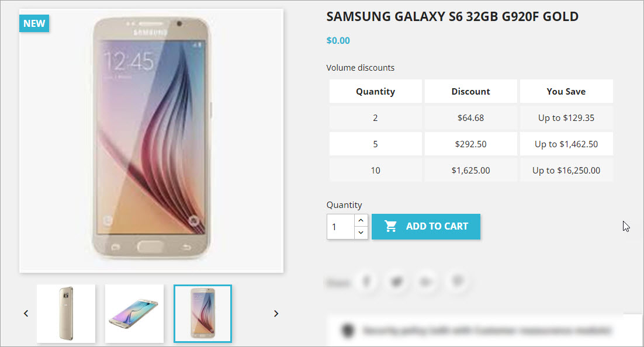Click the security policy shield icon
Image resolution: width=644 pixels, height=347 pixels.
(348, 331)
